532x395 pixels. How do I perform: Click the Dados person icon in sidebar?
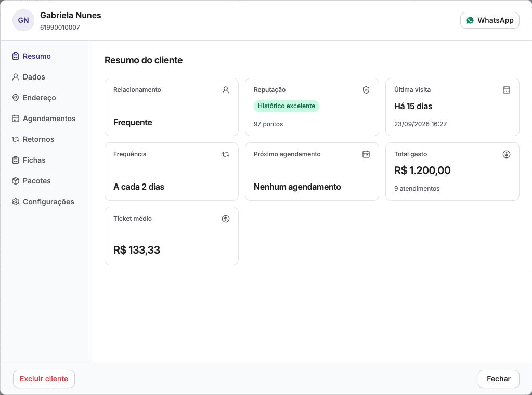(x=16, y=77)
